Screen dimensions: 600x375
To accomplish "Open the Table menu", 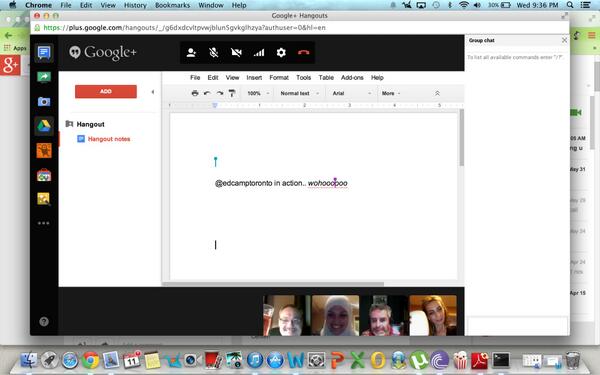I will 326,77.
